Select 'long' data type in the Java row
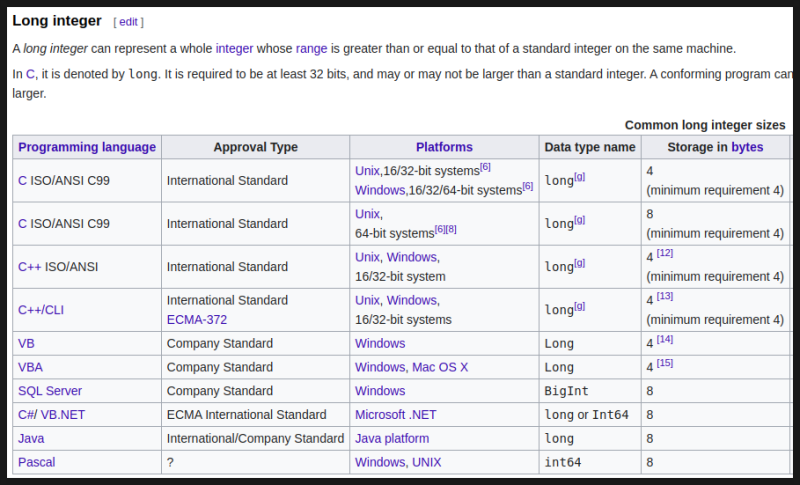The width and height of the screenshot is (800, 485). [559, 439]
